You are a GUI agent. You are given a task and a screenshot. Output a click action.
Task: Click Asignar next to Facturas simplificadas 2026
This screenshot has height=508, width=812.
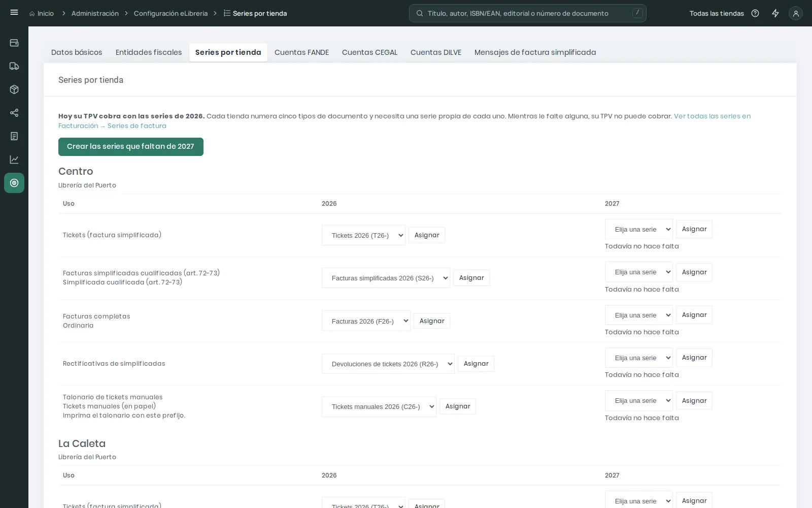coord(471,278)
